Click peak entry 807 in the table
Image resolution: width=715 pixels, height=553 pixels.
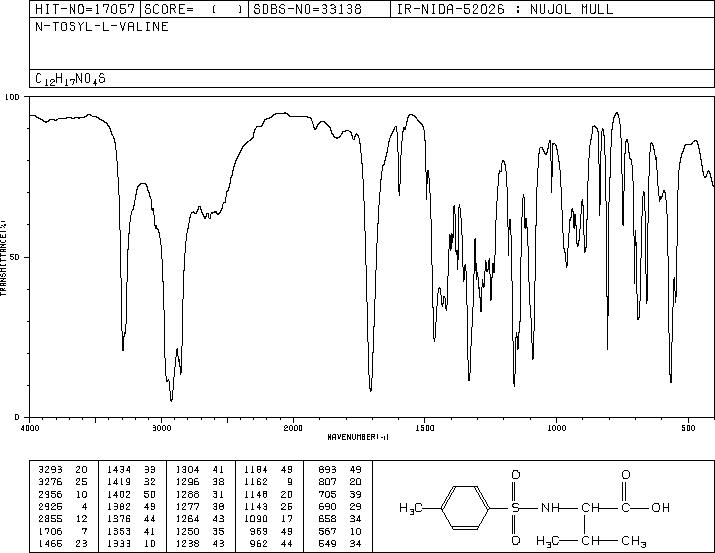[327, 482]
